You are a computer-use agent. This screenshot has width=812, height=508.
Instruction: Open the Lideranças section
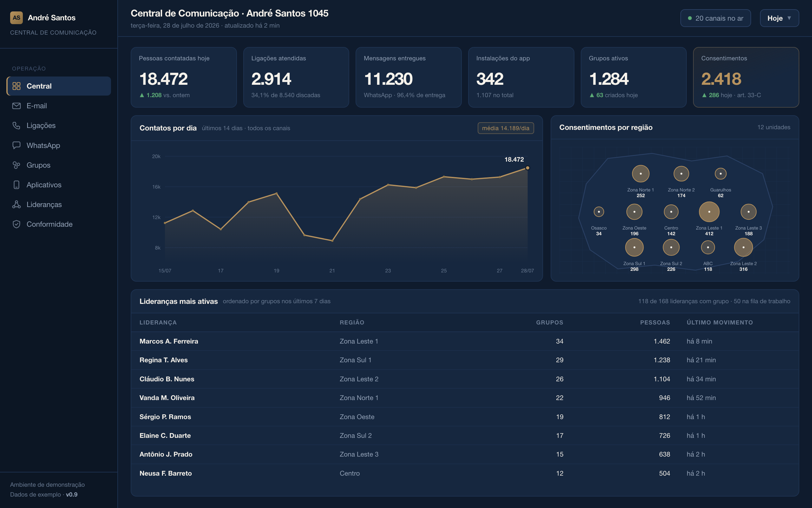point(59,204)
